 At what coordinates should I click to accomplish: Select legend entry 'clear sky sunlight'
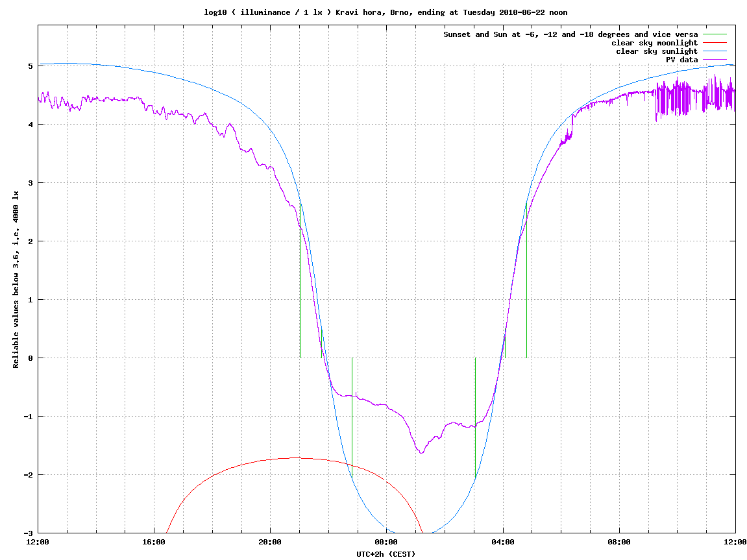click(x=657, y=51)
